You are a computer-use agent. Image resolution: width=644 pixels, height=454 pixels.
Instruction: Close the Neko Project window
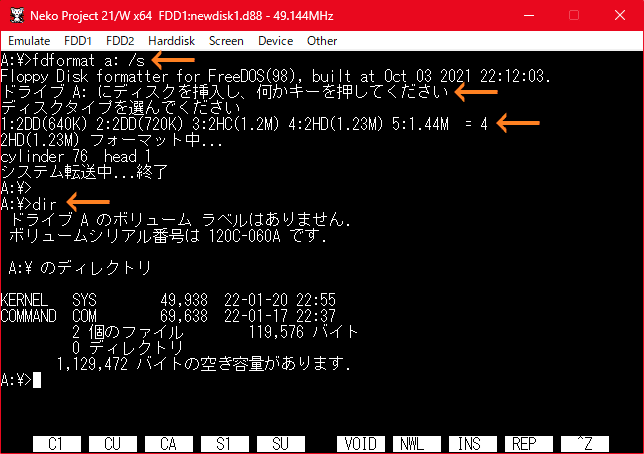point(620,16)
